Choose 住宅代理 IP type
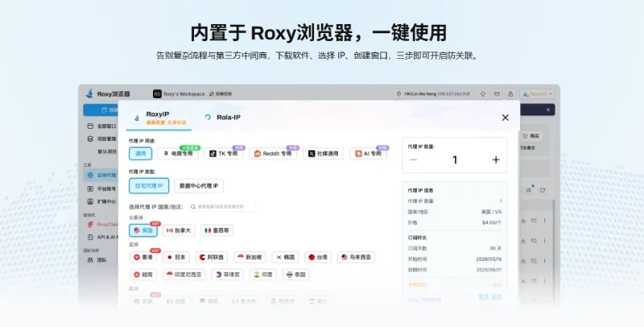 (x=149, y=186)
